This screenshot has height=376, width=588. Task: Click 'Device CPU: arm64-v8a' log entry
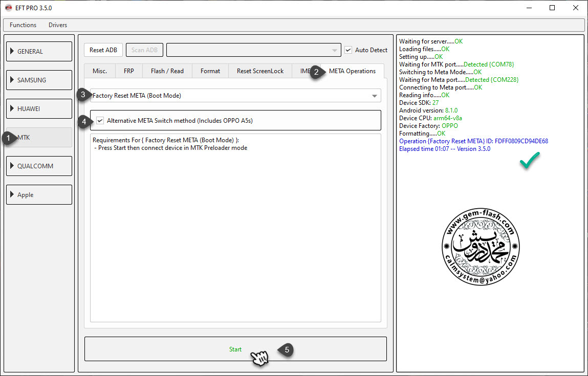tap(430, 118)
